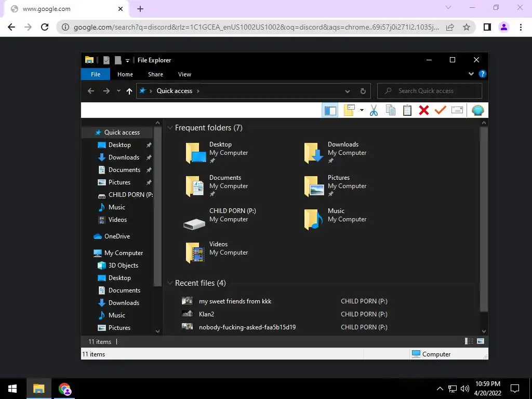Viewport: 532px width, 399px height.
Task: Click the navigation pane scrollbar
Action: 157,207
